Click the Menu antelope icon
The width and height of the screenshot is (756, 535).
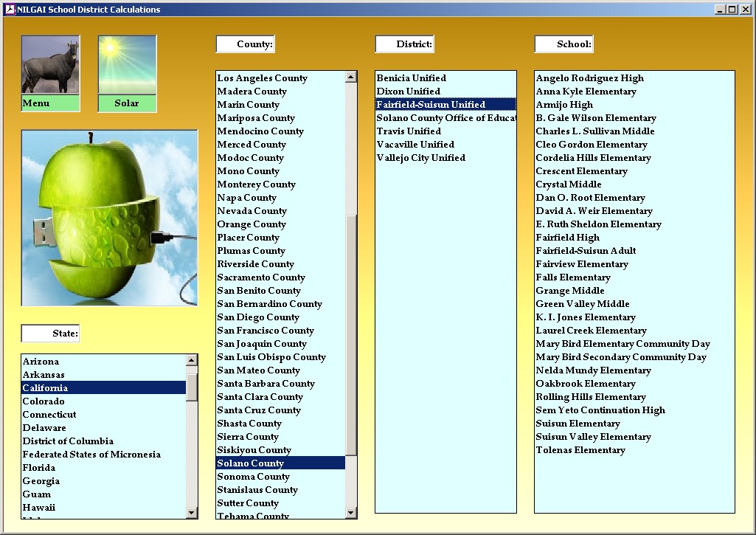pyautogui.click(x=50, y=66)
